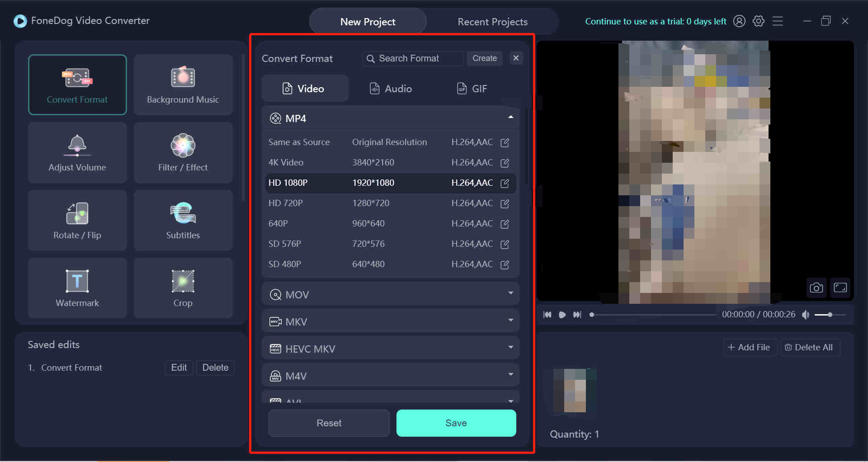Click the format list scrollbar

click(527, 147)
